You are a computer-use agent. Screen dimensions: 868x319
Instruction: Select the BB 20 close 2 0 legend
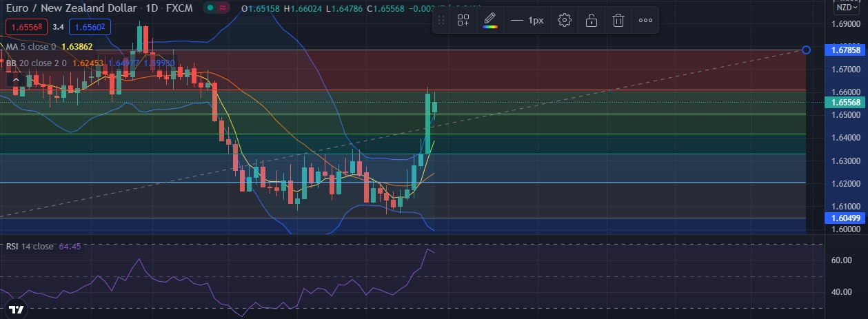[36, 63]
